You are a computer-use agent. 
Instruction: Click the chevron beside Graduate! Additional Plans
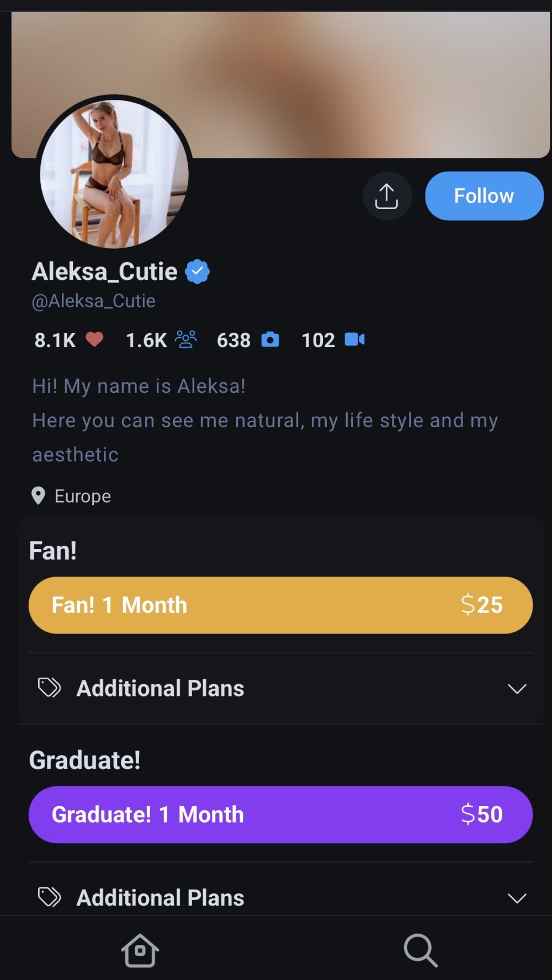tap(517, 898)
